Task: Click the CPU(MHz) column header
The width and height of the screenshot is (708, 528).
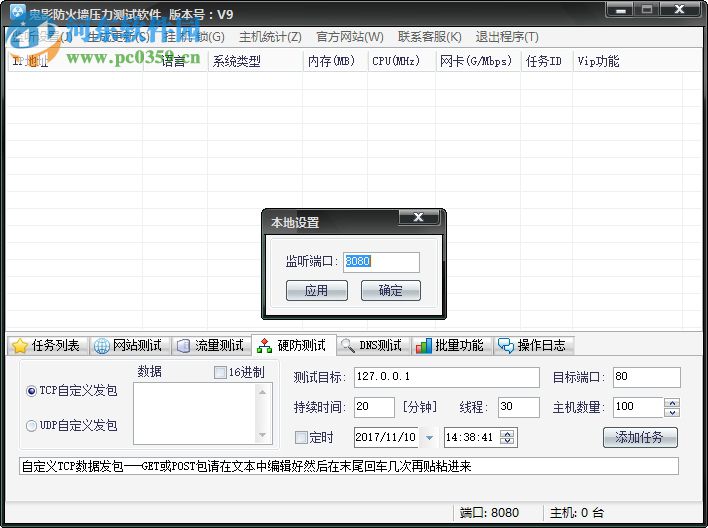Action: [x=401, y=61]
